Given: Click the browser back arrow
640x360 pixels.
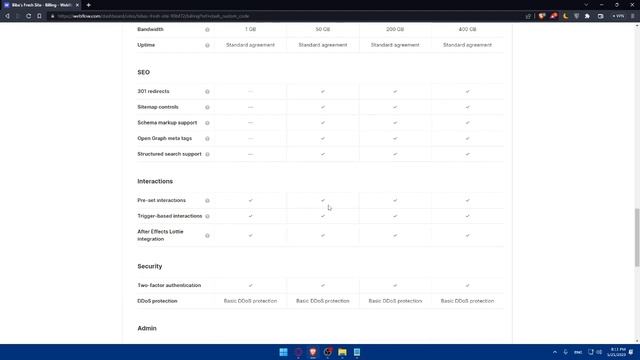Looking at the screenshot, I should (7, 16).
